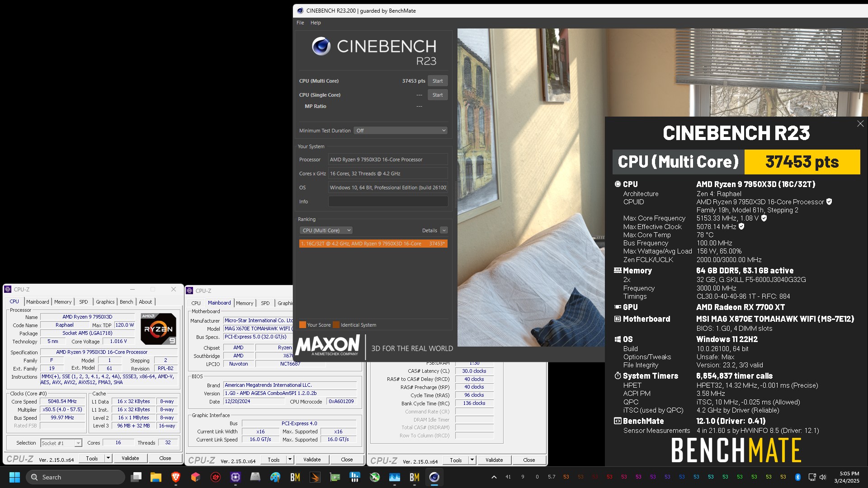
Task: Open the Bench tab in leftmost CPU-Z
Action: tap(127, 302)
